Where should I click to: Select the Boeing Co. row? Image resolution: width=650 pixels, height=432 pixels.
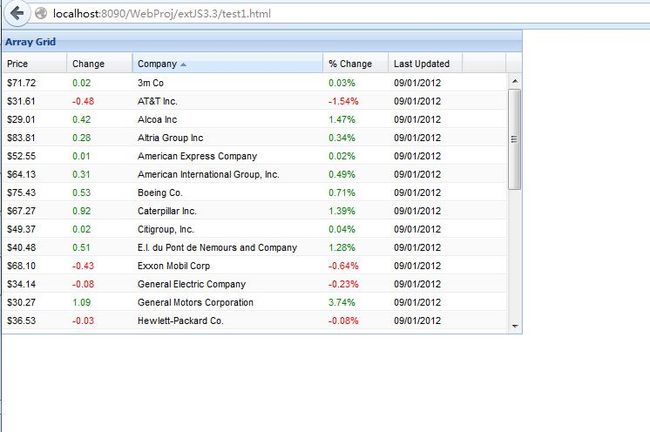[x=255, y=192]
